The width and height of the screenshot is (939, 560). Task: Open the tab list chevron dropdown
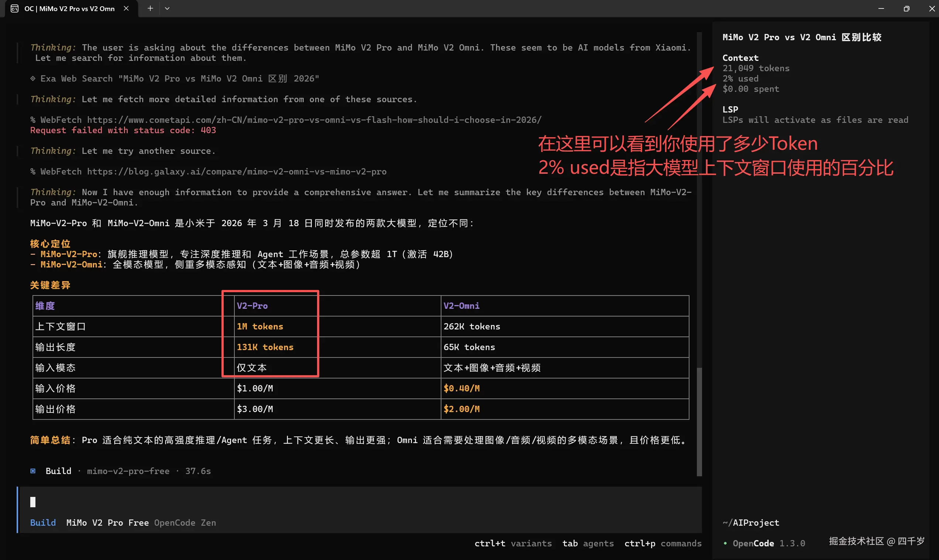[x=167, y=8]
